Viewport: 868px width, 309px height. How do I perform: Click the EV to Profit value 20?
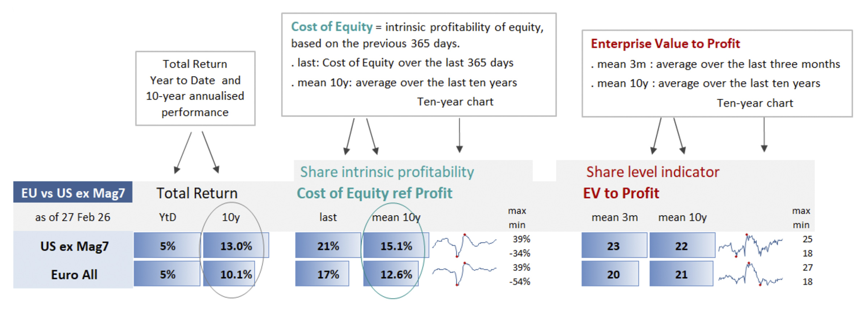coord(613,275)
